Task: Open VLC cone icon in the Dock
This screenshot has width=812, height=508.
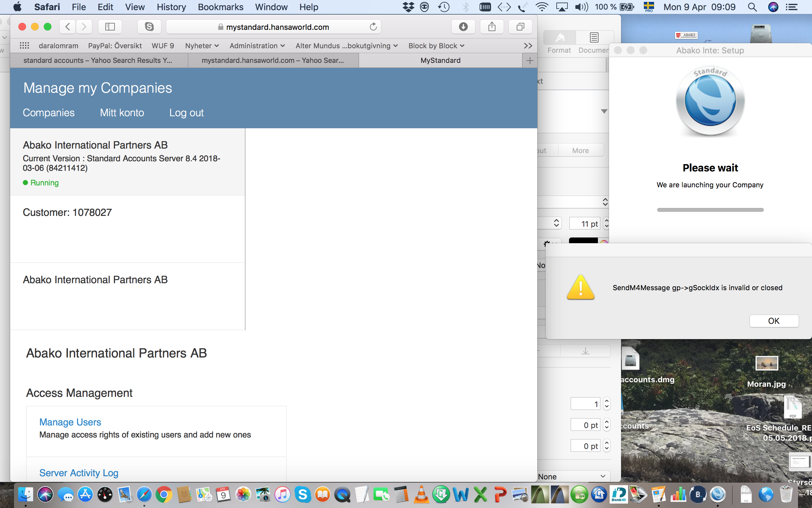Action: click(x=421, y=495)
